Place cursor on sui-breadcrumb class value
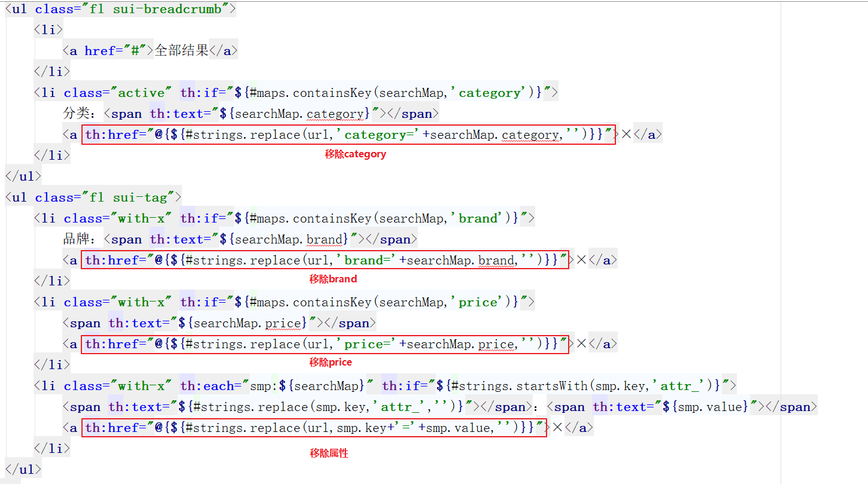The image size is (868, 484). pos(167,9)
